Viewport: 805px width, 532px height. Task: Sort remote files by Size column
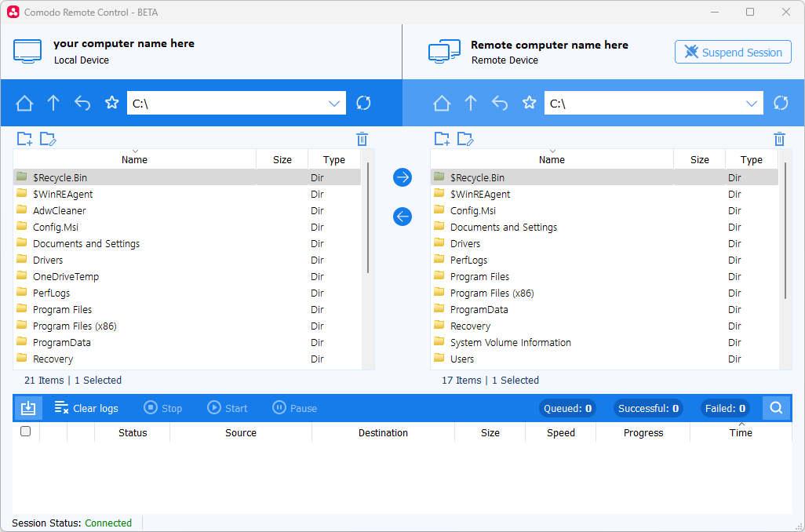pos(699,159)
